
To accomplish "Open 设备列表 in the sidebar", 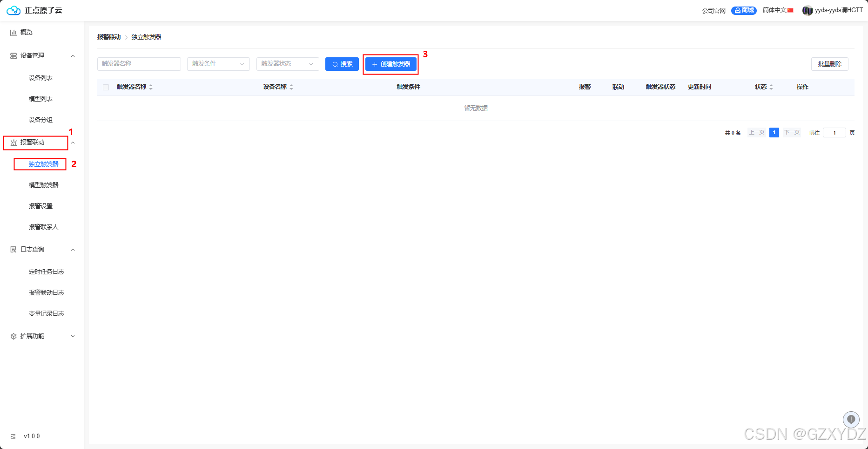I will (41, 78).
